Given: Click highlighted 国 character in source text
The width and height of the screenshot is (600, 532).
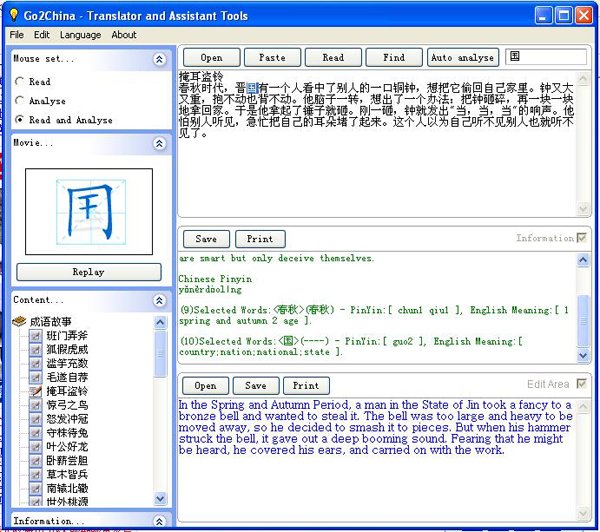Looking at the screenshot, I should (252, 88).
